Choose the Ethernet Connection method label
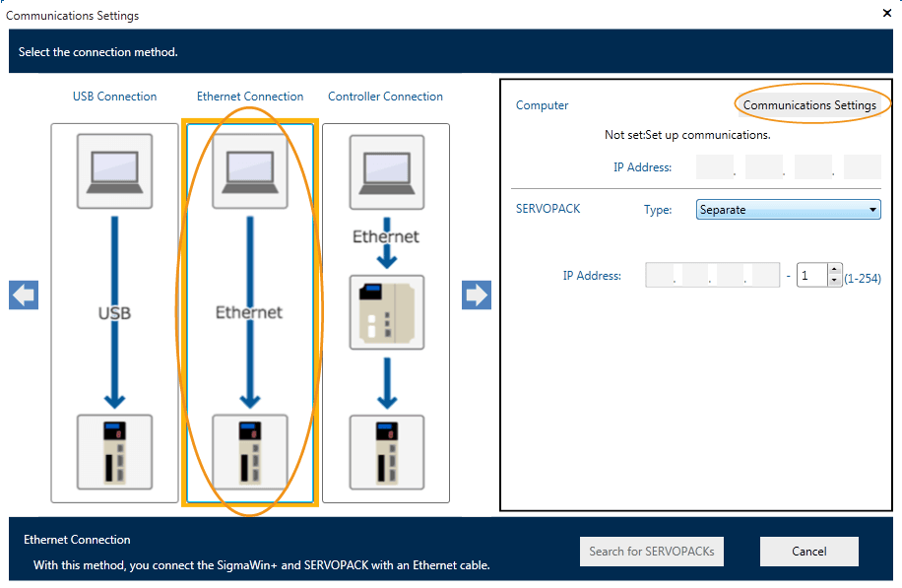The width and height of the screenshot is (902, 588). click(x=250, y=97)
